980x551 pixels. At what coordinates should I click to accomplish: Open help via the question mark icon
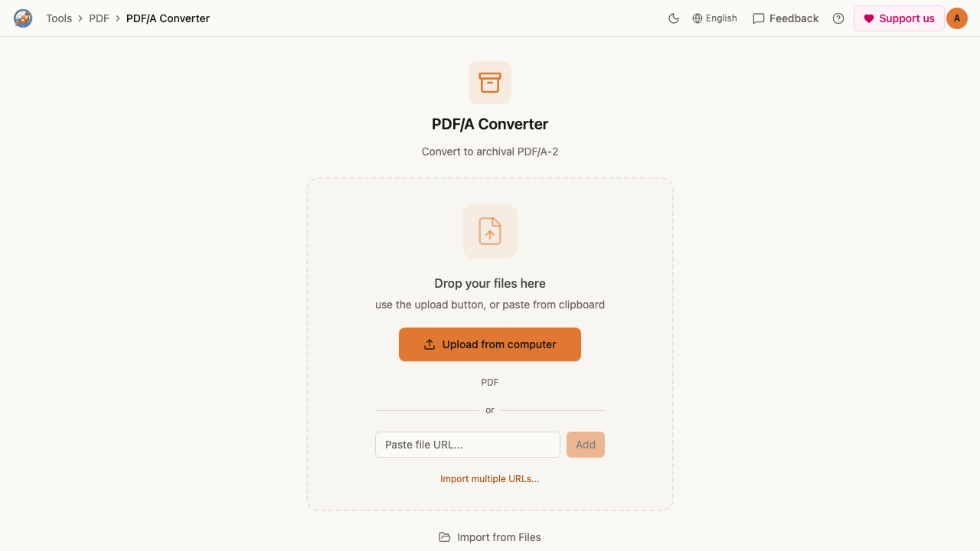pos(838,18)
